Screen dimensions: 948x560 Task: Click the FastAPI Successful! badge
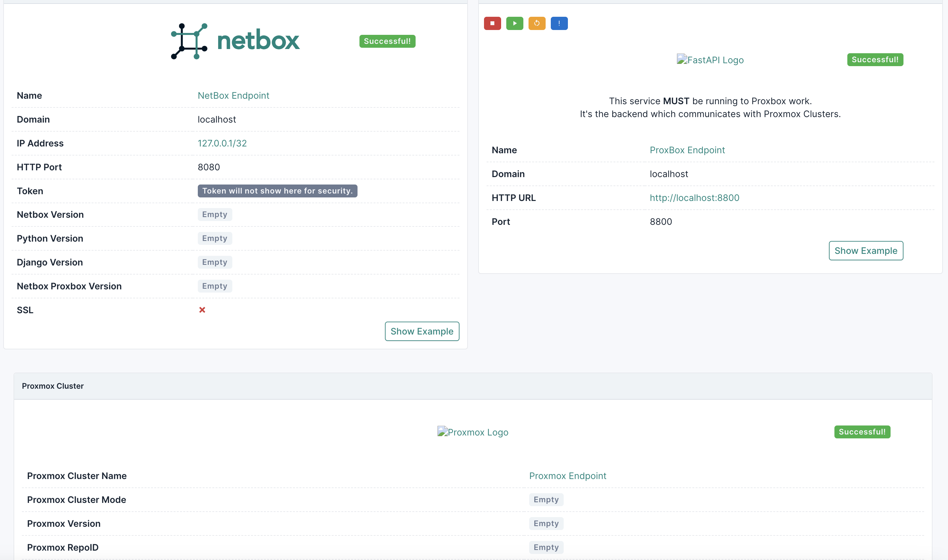(x=875, y=60)
